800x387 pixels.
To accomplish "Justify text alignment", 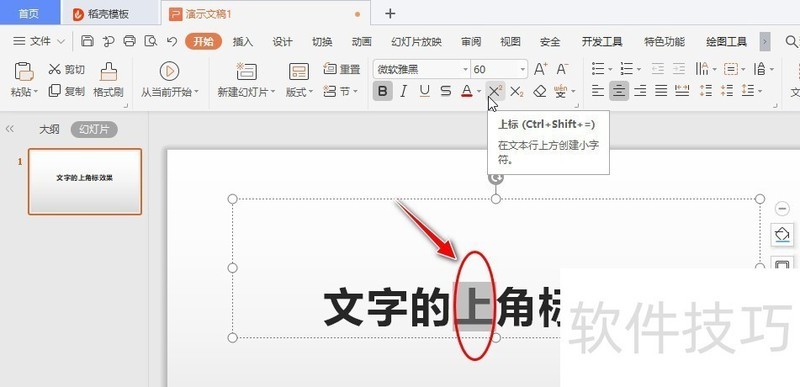I will (x=661, y=91).
